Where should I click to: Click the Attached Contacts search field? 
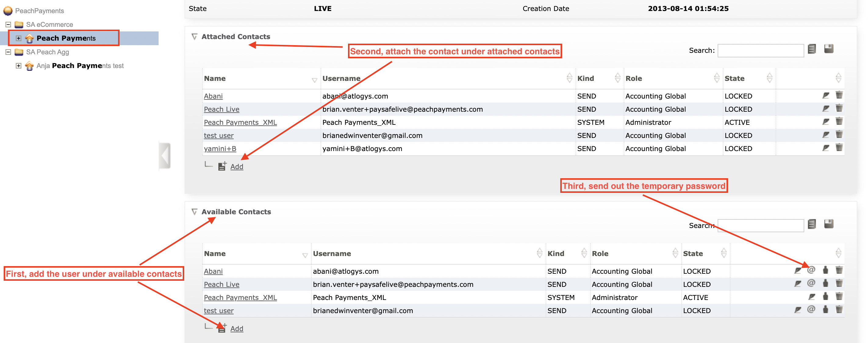(761, 51)
